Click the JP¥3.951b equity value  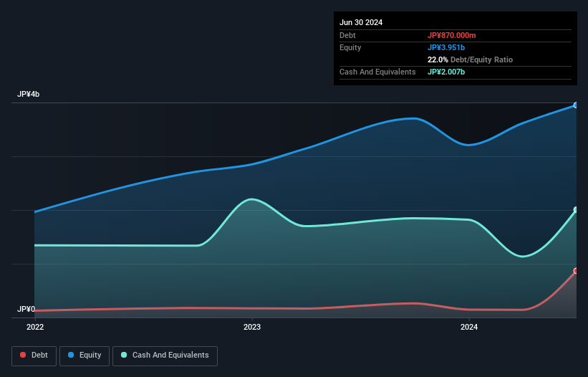pyautogui.click(x=446, y=47)
